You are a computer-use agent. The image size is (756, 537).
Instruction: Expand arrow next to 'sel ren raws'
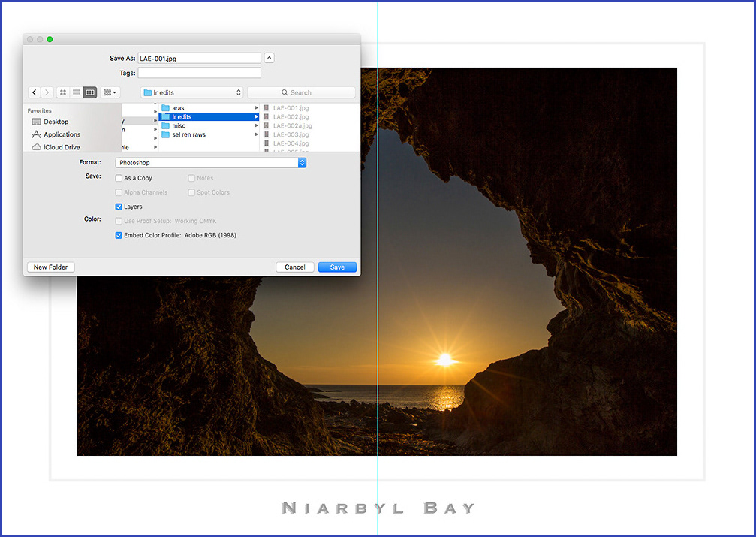257,134
